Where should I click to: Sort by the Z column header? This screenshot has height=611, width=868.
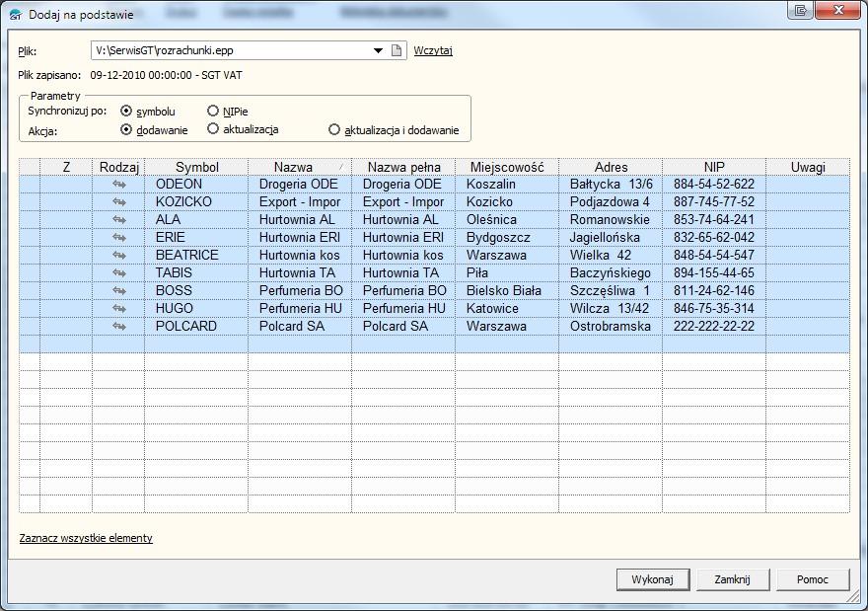point(66,167)
